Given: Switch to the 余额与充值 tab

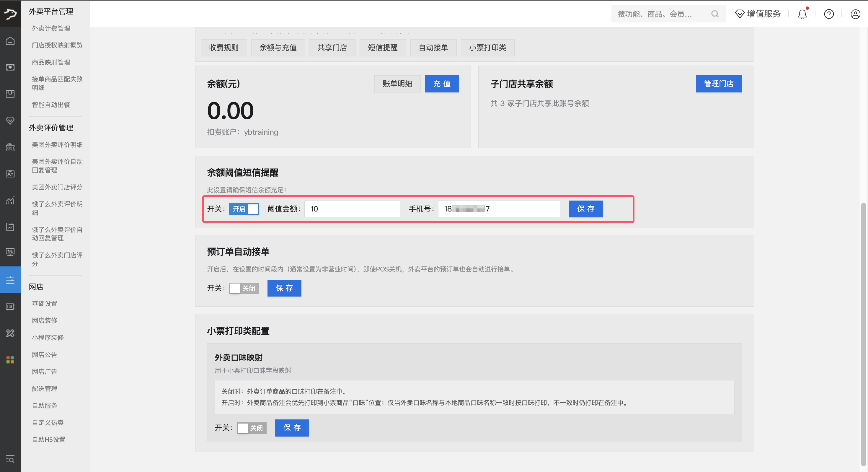Looking at the screenshot, I should [x=278, y=48].
